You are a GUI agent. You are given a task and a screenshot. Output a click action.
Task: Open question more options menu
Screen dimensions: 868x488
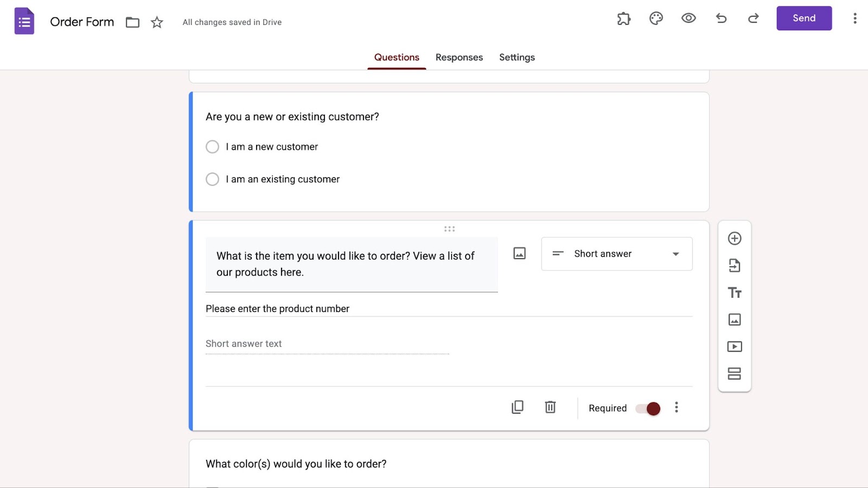[x=676, y=407]
